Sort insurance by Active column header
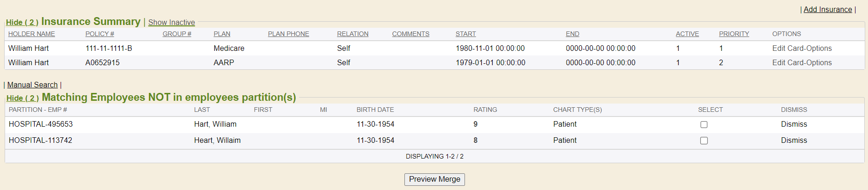The image size is (868, 190). 687,34
